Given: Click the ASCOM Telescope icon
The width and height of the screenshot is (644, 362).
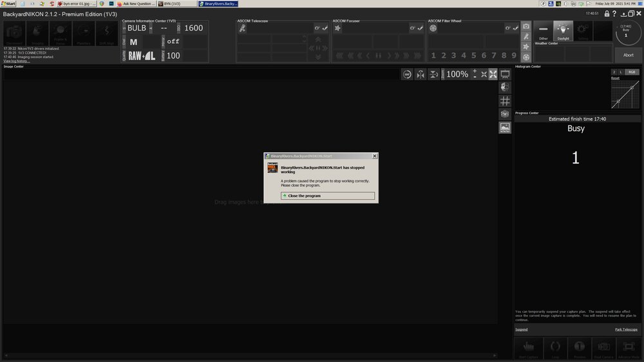Looking at the screenshot, I should (243, 28).
